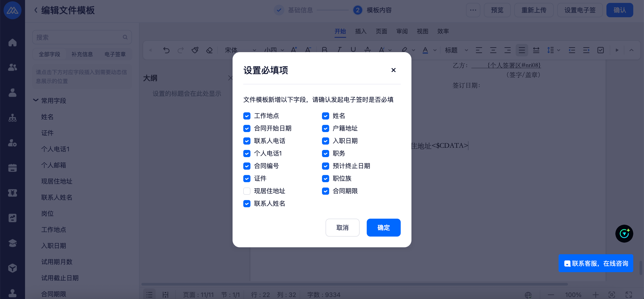Screen dimensions: 644x299
Task: Open organization chart sidebar icon
Action: (x=13, y=118)
